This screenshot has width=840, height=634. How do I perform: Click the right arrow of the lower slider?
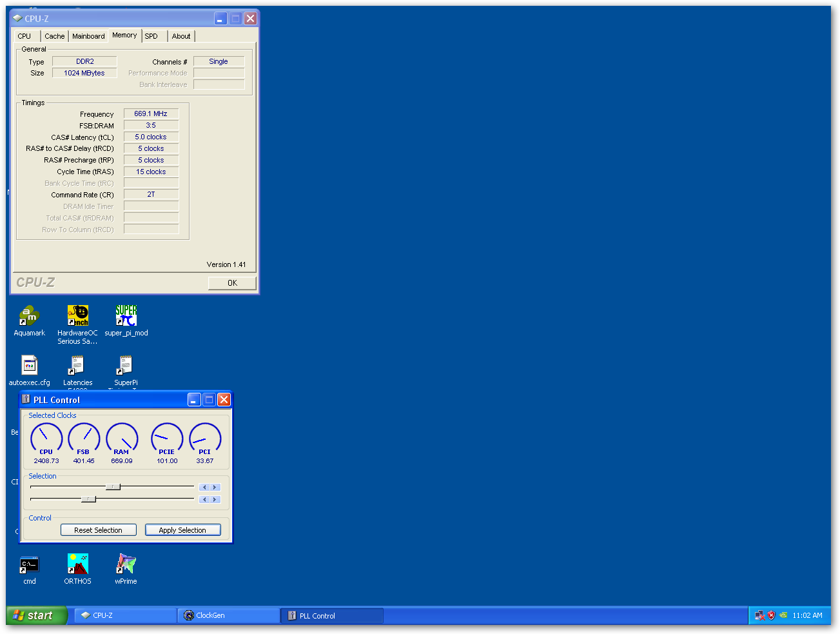[x=215, y=499]
